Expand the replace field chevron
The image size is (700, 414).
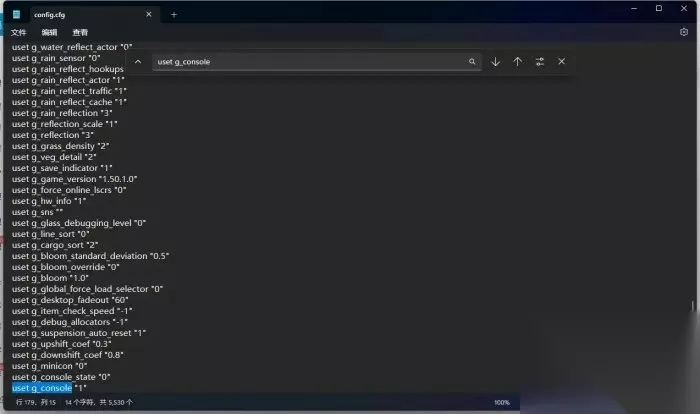138,62
